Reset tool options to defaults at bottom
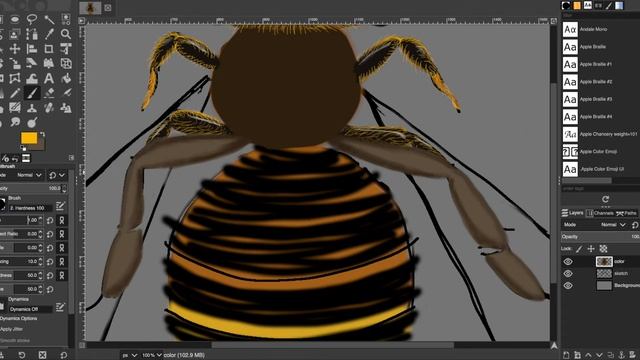The width and height of the screenshot is (640, 360). coord(64,355)
